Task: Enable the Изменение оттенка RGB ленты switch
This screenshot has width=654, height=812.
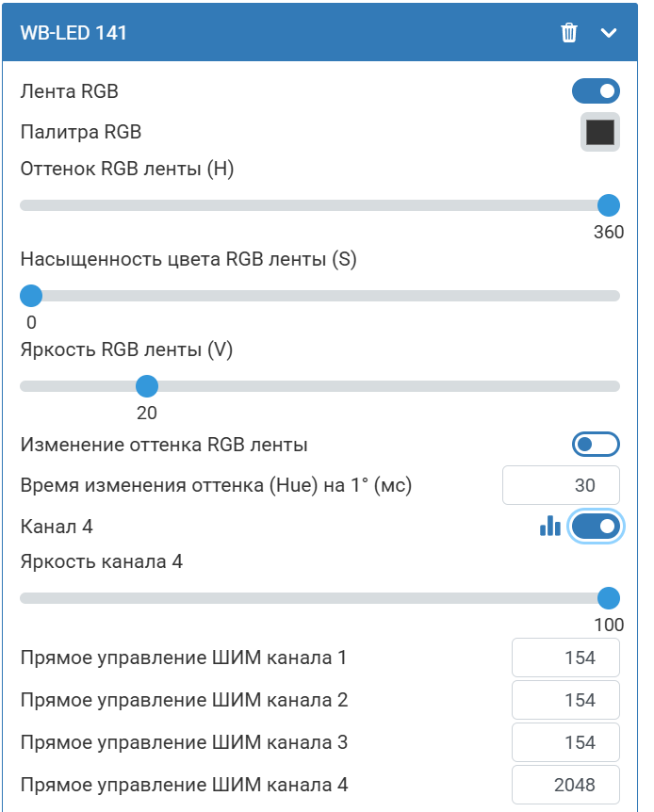Action: (x=596, y=444)
